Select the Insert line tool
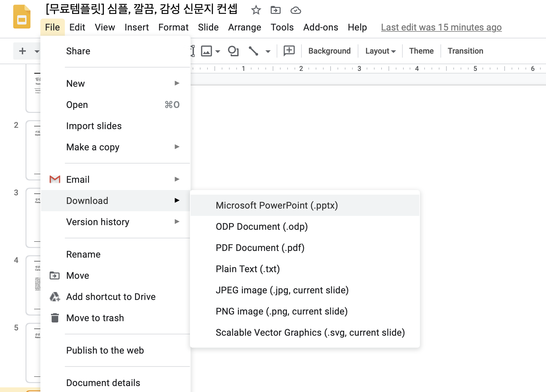 [x=254, y=51]
